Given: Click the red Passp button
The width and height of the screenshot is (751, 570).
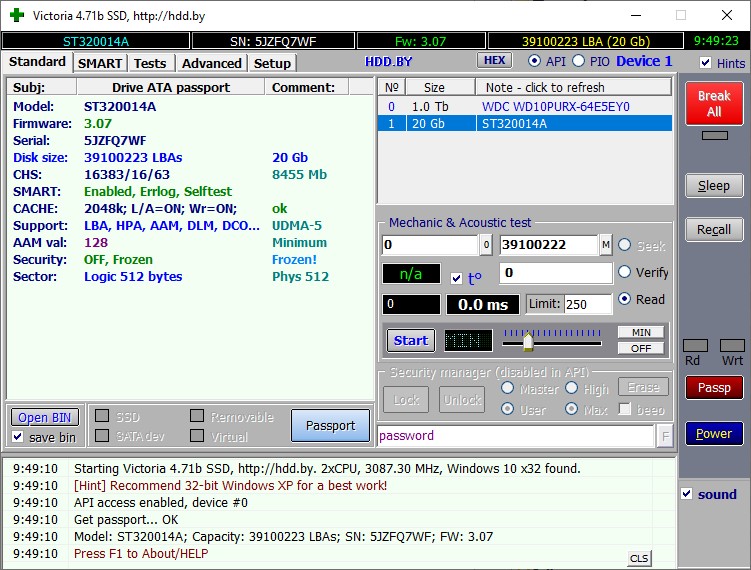Looking at the screenshot, I should (714, 388).
